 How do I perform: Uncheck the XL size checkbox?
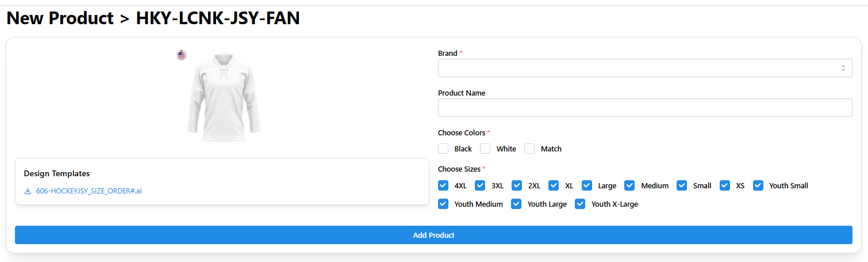point(554,185)
